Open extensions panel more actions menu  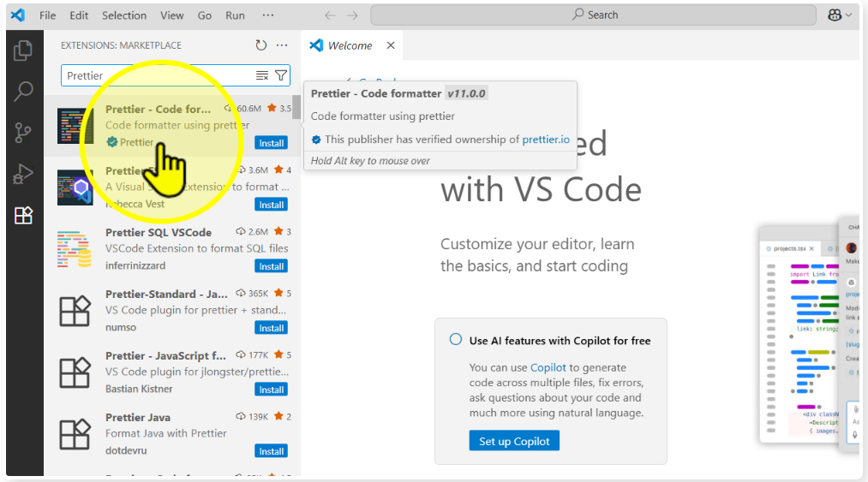click(x=282, y=45)
